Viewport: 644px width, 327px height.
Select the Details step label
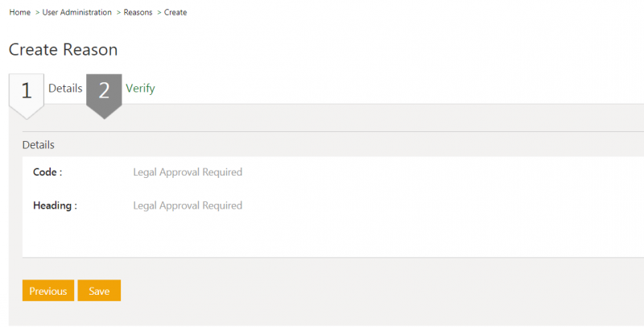tap(65, 89)
